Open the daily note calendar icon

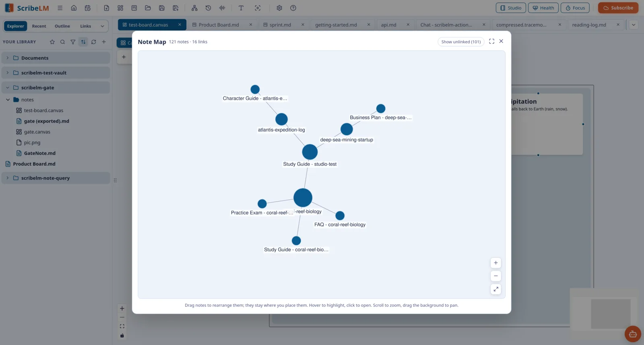pos(88,8)
